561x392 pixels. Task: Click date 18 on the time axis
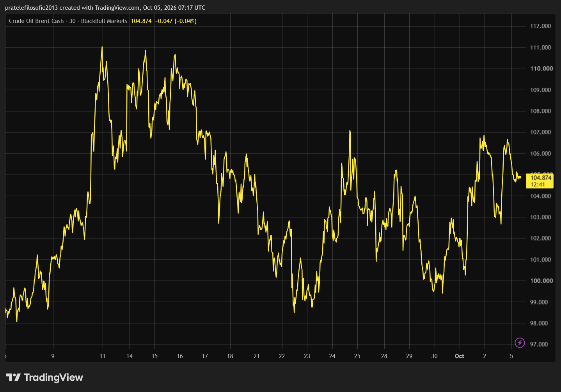(x=230, y=356)
